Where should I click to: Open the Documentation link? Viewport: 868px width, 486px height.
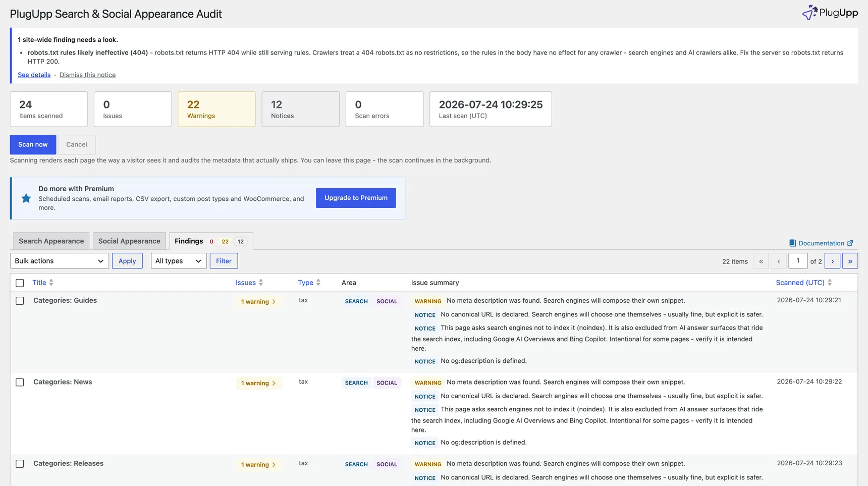(x=821, y=243)
